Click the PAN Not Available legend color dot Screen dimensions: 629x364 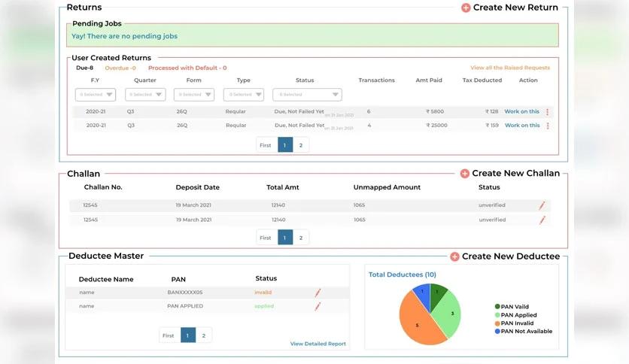click(497, 332)
